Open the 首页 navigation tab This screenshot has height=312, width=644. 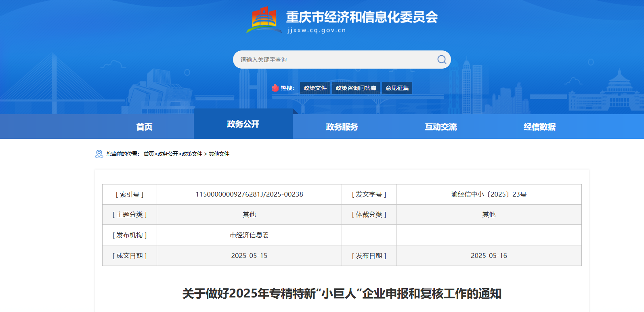click(144, 127)
